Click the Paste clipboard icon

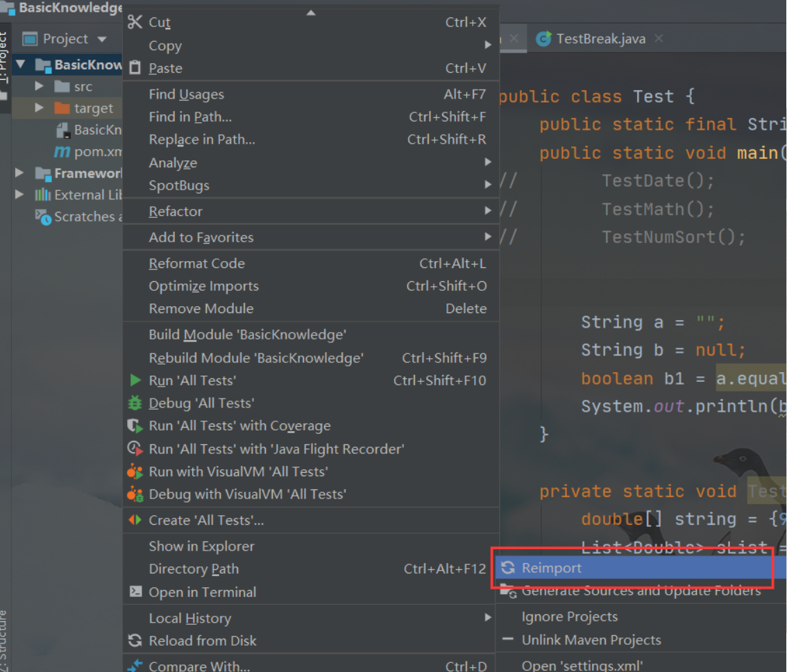tap(135, 67)
